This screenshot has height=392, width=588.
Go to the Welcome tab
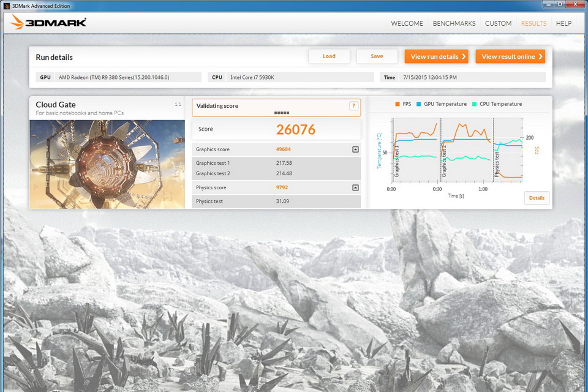pyautogui.click(x=407, y=23)
